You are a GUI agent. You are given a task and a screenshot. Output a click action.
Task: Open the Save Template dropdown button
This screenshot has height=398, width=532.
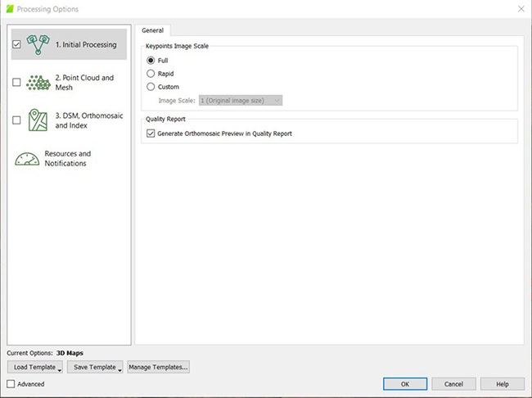pyautogui.click(x=95, y=367)
